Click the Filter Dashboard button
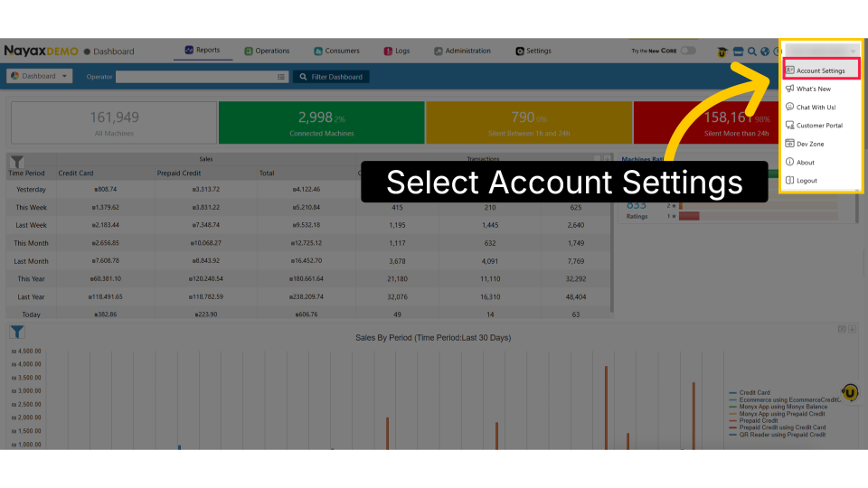 (331, 77)
